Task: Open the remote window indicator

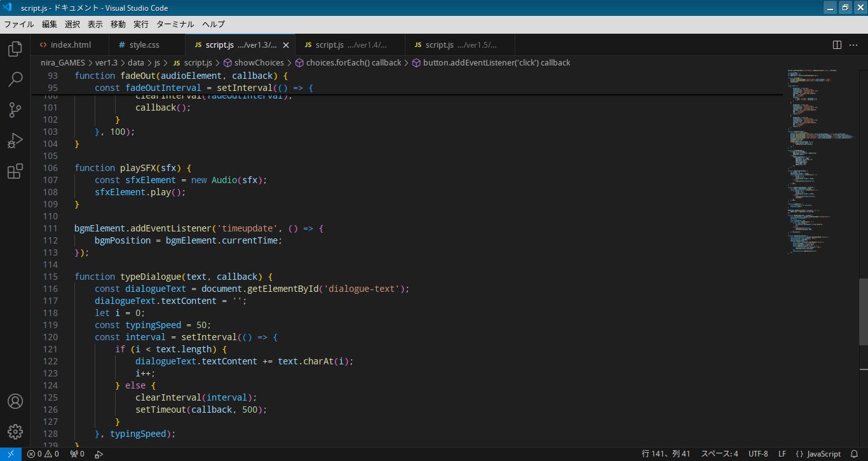Action: coord(10,454)
